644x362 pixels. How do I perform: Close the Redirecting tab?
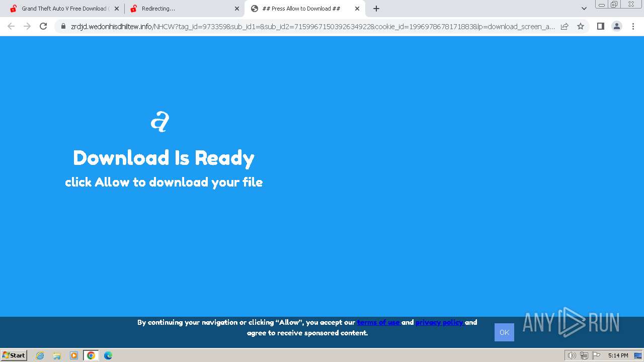237,9
